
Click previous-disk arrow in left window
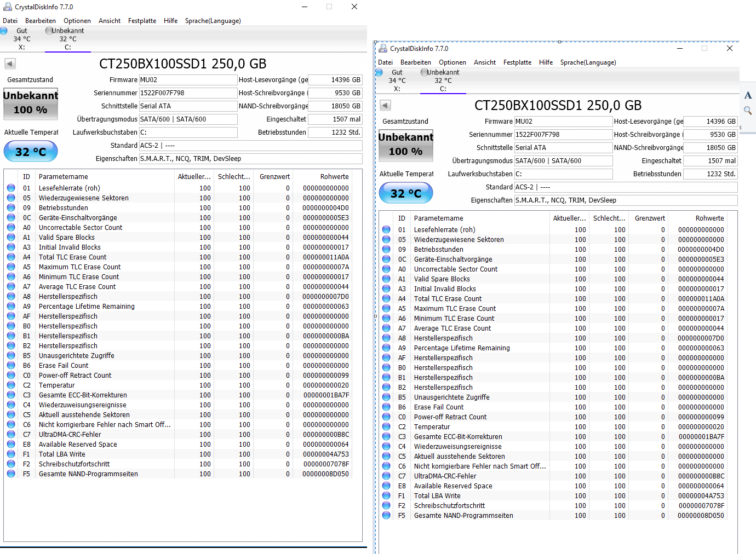[10, 64]
